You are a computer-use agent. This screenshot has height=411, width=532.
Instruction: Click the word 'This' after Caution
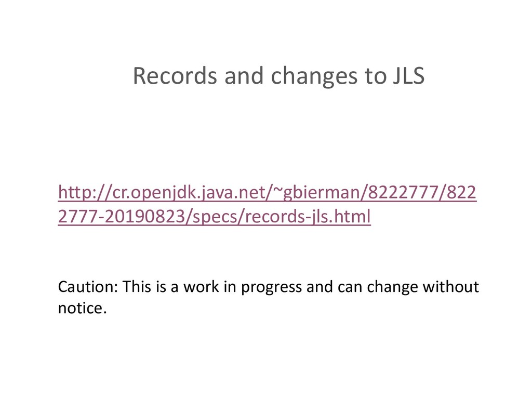137,286
